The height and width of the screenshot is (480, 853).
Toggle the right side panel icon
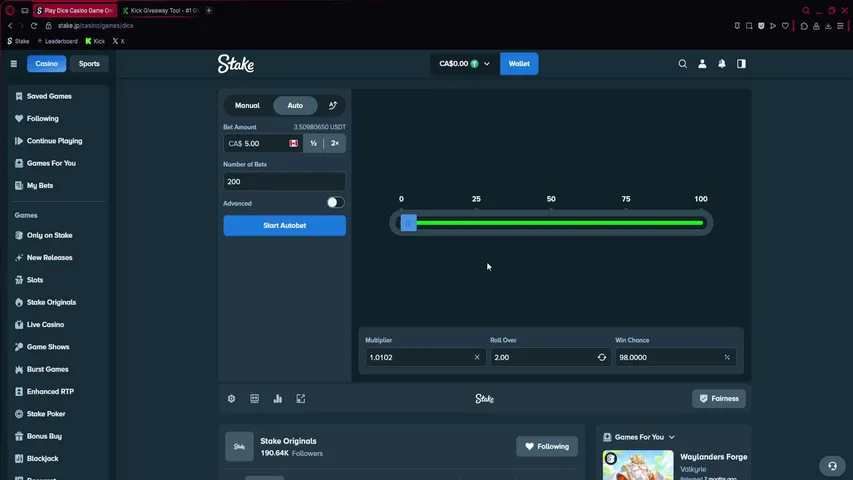[x=741, y=64]
